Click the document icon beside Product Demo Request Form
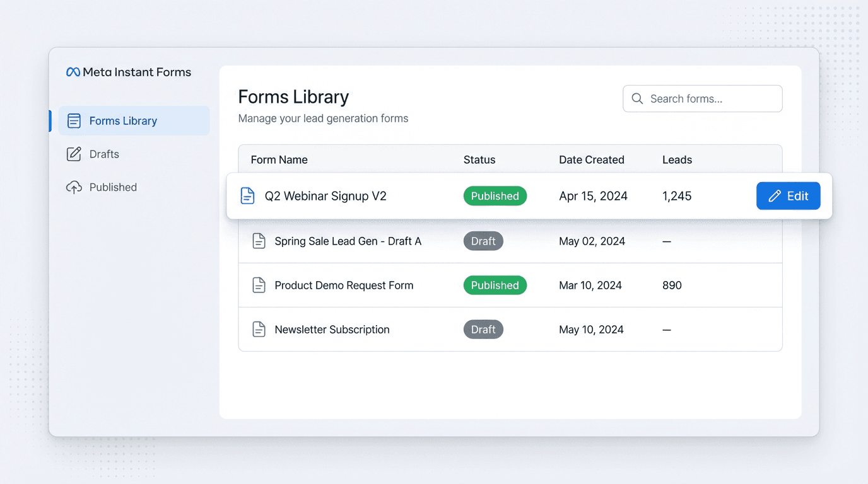 259,285
